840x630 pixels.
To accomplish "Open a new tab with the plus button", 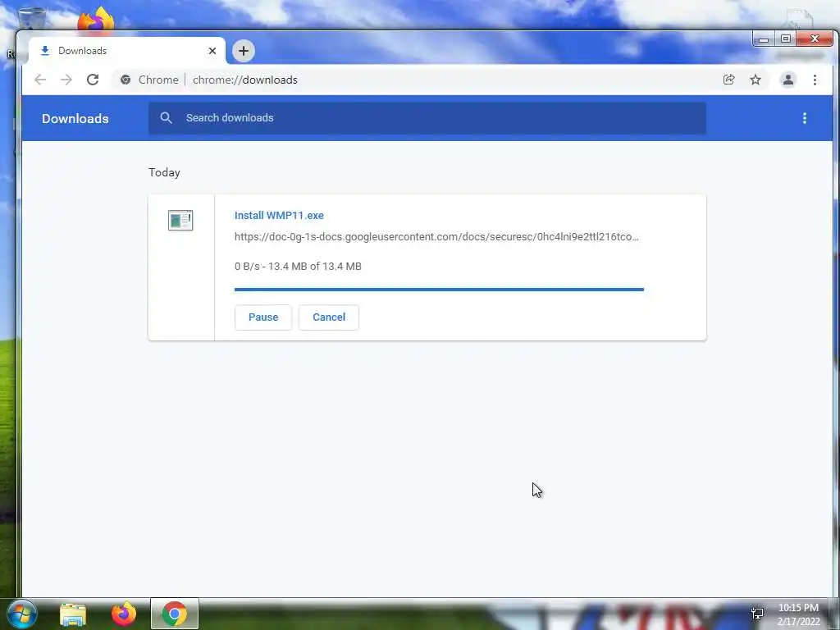I will 243,51.
